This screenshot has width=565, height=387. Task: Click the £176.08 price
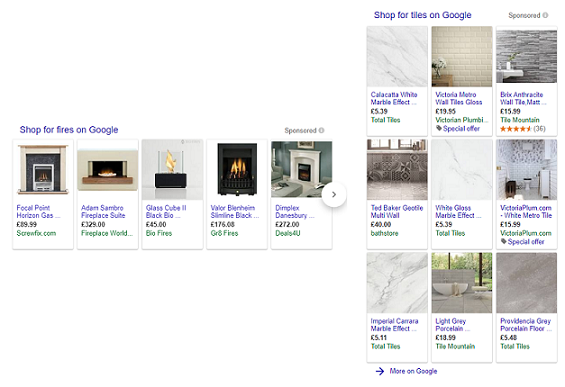click(223, 224)
